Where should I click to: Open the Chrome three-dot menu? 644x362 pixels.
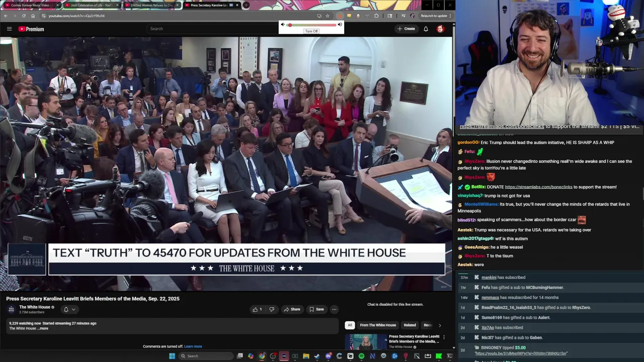tap(450, 16)
